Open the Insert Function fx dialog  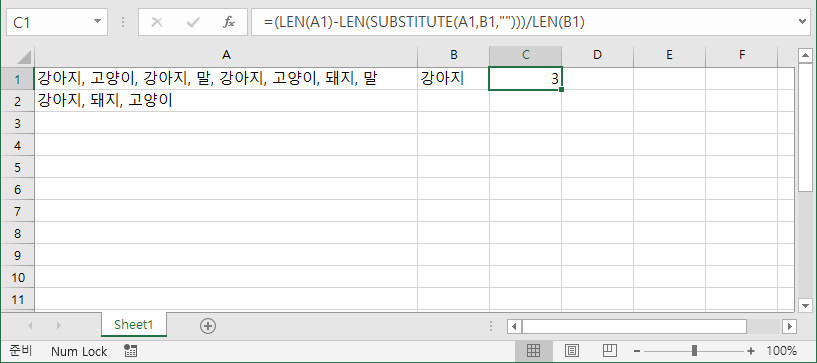tap(229, 22)
